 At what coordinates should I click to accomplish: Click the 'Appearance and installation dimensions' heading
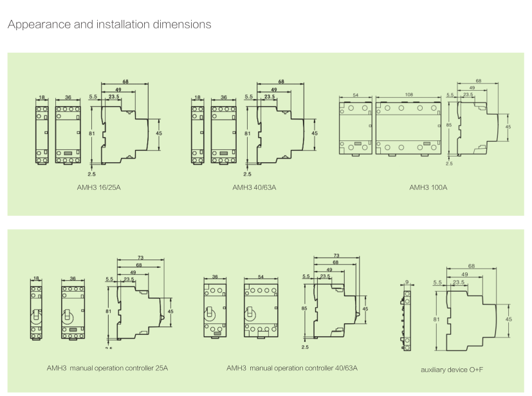tap(109, 24)
